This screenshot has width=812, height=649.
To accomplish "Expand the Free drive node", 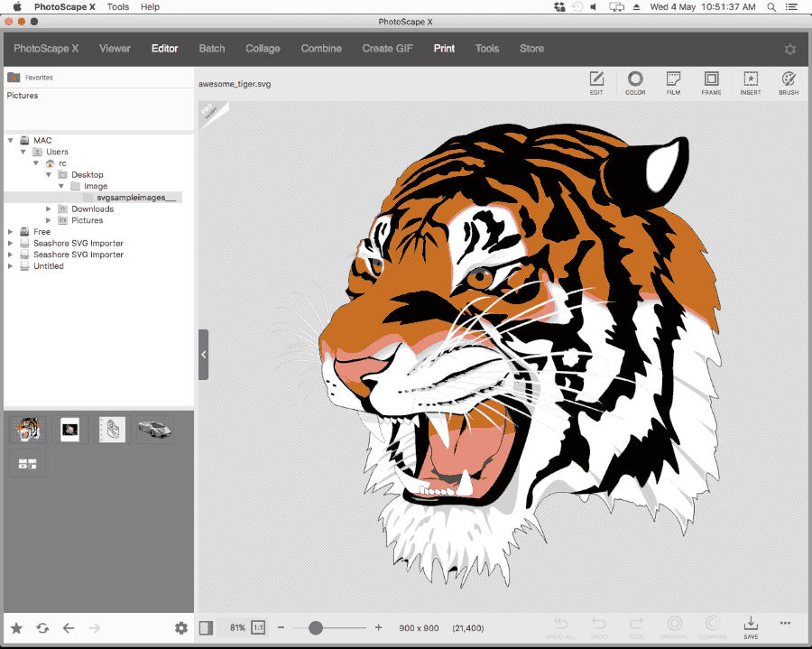I will click(x=10, y=231).
